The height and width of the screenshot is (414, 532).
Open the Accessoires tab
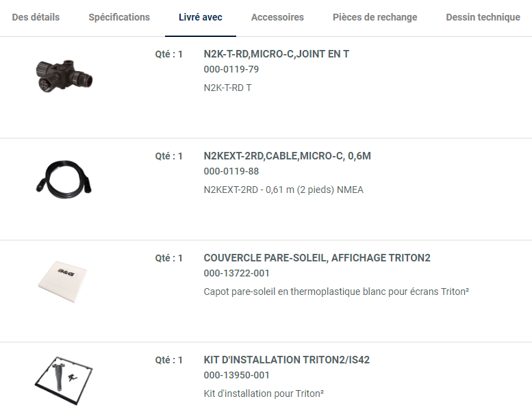(x=277, y=17)
